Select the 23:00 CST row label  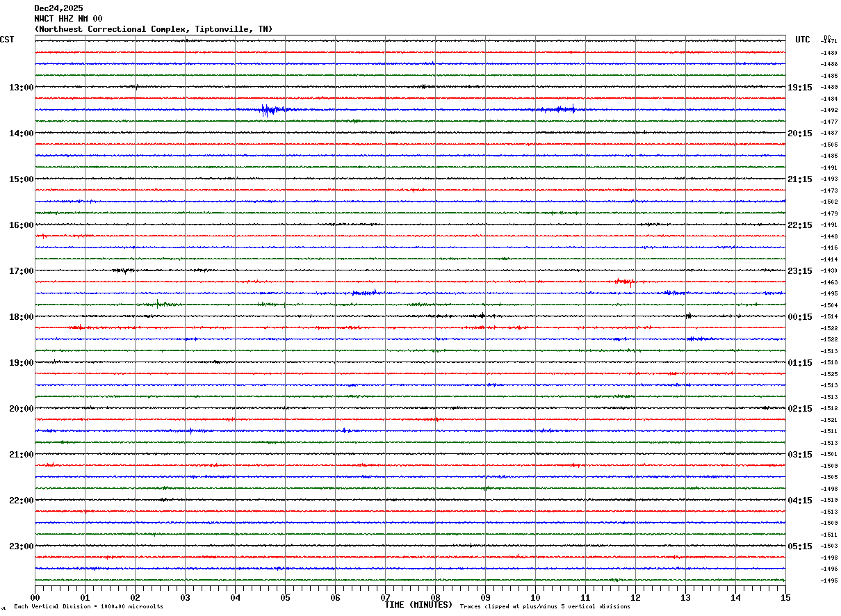[x=21, y=546]
